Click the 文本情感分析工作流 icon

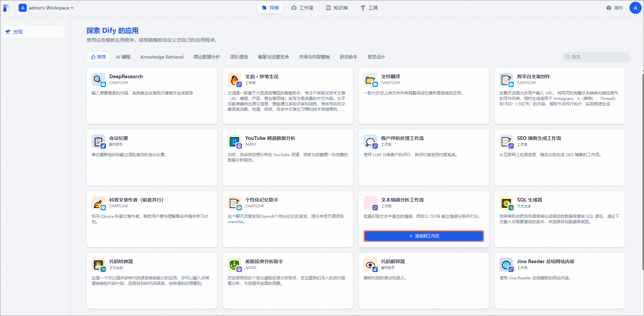coord(370,203)
